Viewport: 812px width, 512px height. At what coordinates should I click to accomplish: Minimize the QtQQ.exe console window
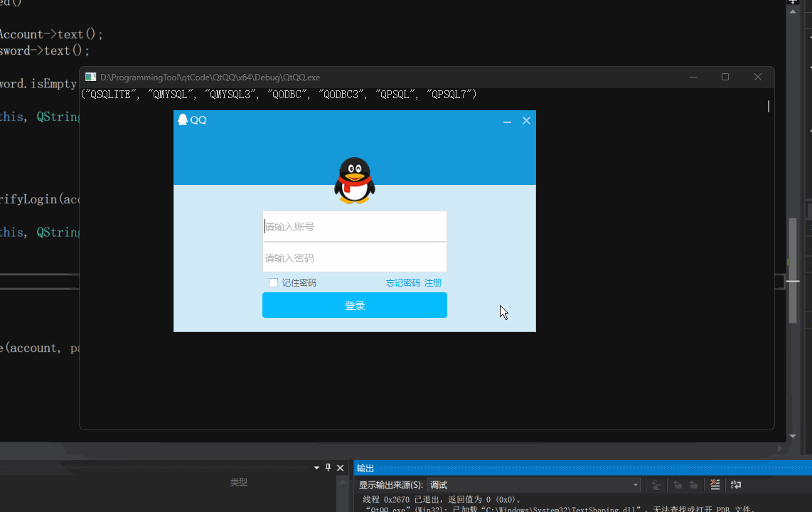[x=693, y=77]
